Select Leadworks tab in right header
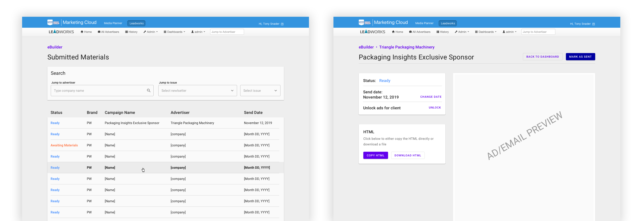644x221 pixels. tap(448, 23)
